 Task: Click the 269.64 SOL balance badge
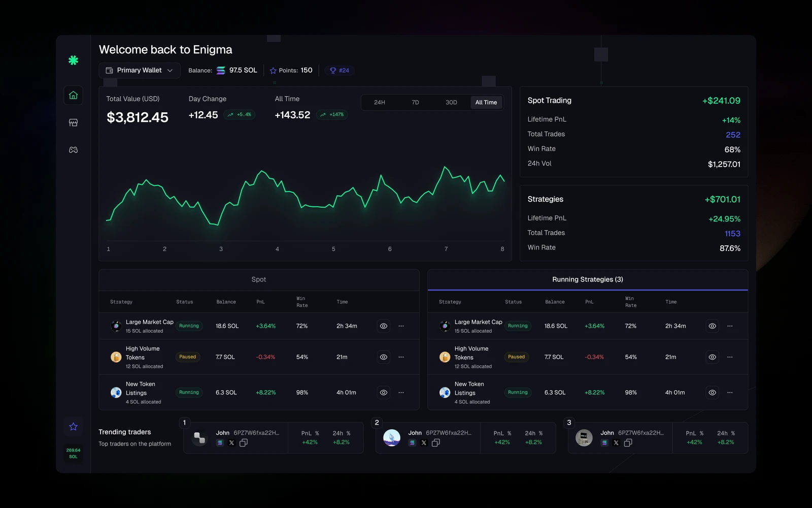pyautogui.click(x=73, y=454)
